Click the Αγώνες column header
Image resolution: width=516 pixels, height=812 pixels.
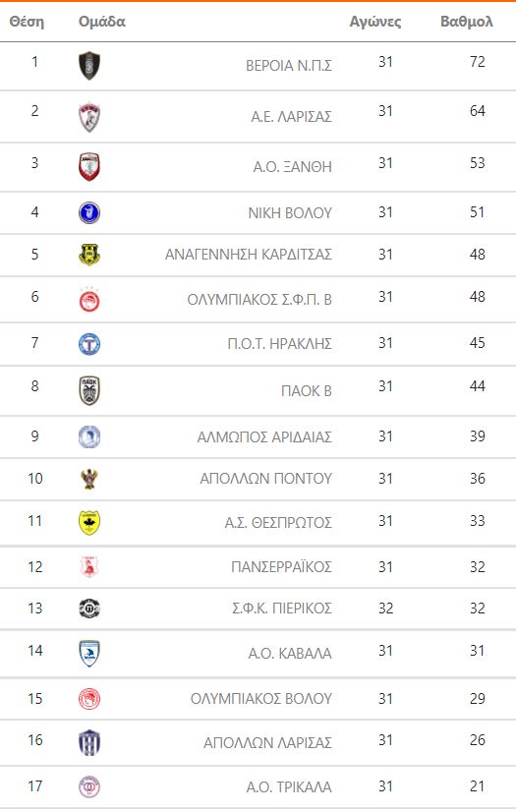(375, 22)
